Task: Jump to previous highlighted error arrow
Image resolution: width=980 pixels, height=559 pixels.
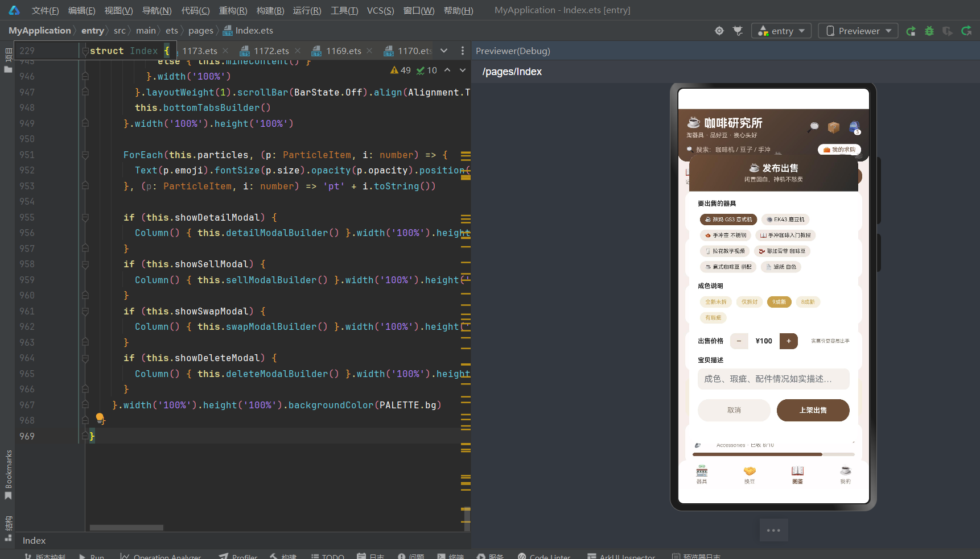Action: [447, 70]
